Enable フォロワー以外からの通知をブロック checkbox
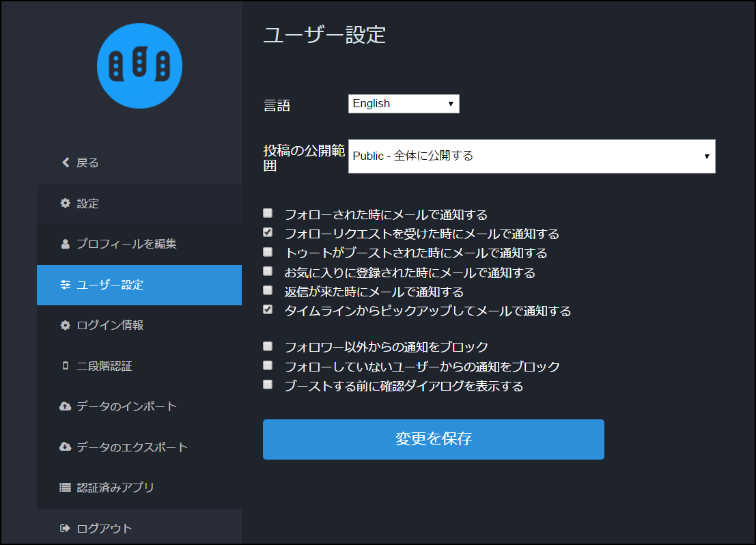The width and height of the screenshot is (756, 545). (x=268, y=346)
